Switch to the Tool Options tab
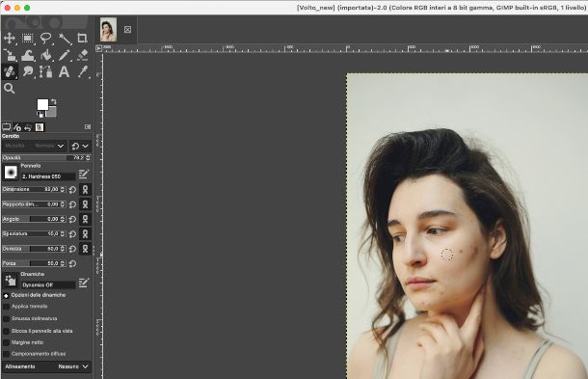 (x=7, y=127)
